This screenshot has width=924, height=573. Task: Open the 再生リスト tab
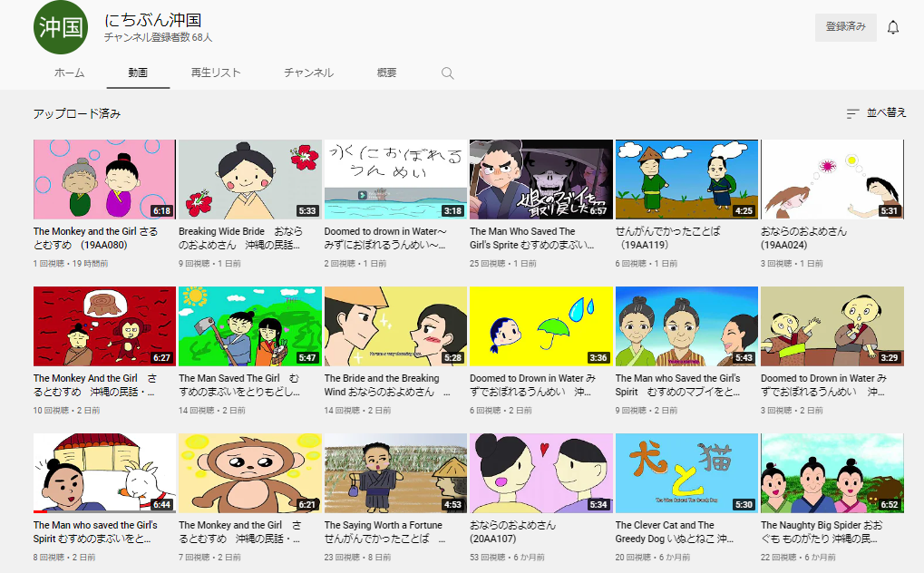[x=216, y=73]
